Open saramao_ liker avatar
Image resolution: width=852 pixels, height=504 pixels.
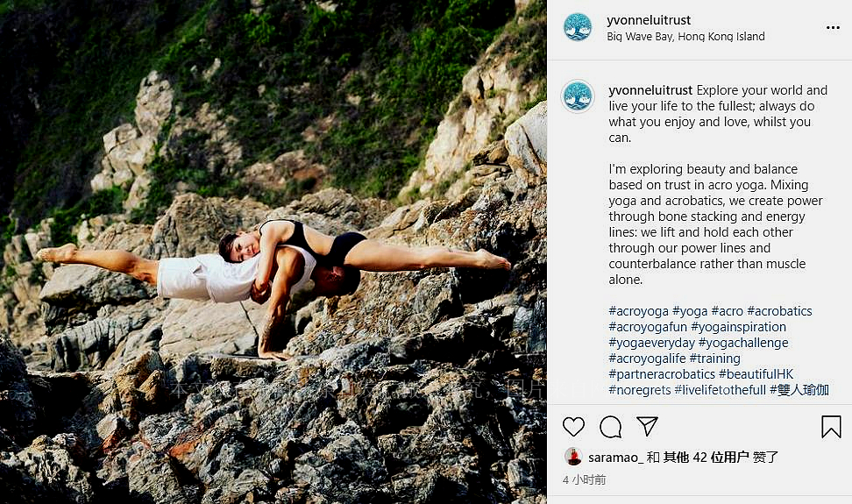[x=573, y=457]
